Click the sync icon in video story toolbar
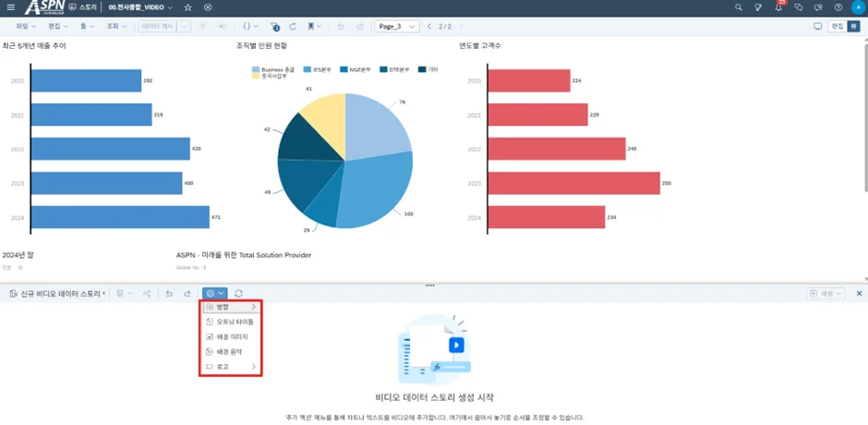 [238, 294]
